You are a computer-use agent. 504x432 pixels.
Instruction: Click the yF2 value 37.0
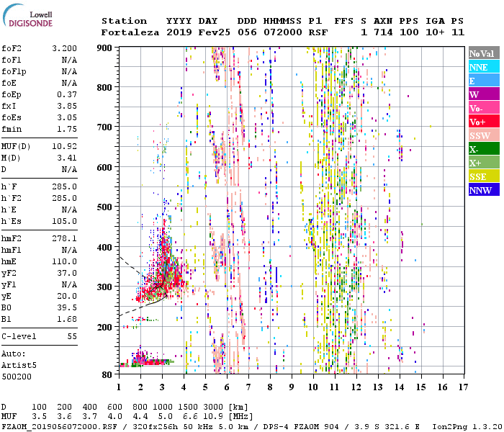(x=67, y=273)
